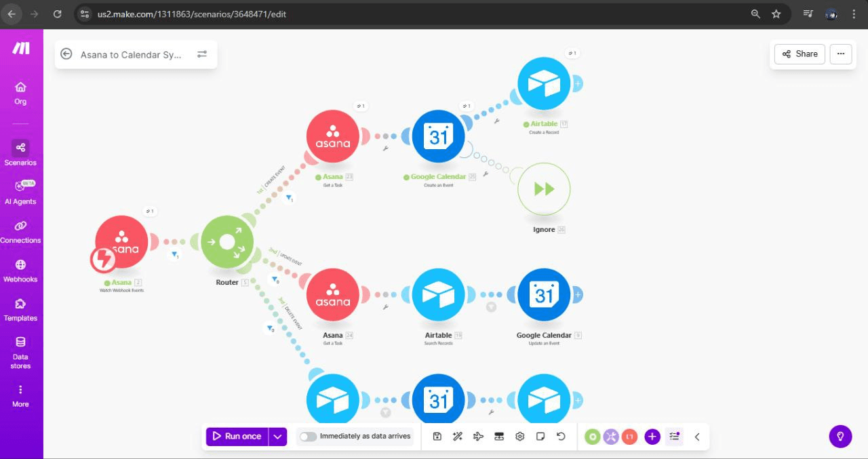Open 'Immediately as data arrives' schedule settings
The height and width of the screenshot is (459, 868).
point(365,436)
